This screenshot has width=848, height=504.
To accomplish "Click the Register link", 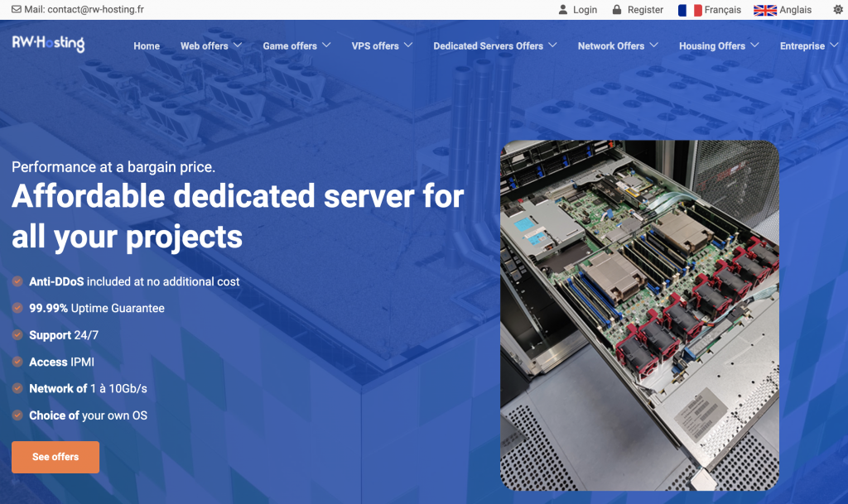I will (645, 10).
